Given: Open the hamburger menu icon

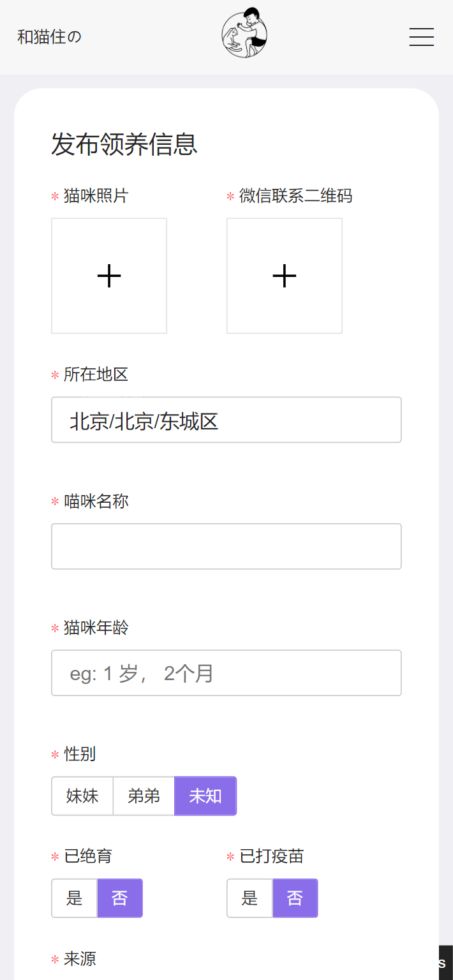Looking at the screenshot, I should click(421, 37).
